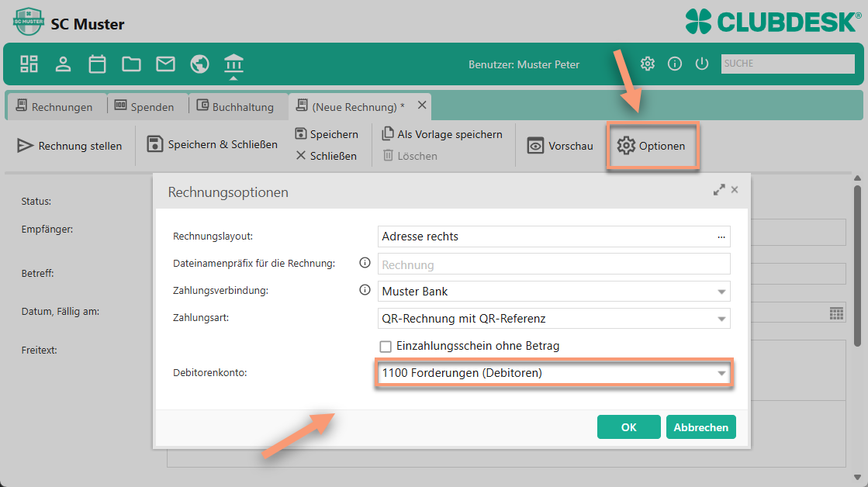Click the Dateinamenpräfix input field
Screen dimensions: 868x487
click(554, 264)
